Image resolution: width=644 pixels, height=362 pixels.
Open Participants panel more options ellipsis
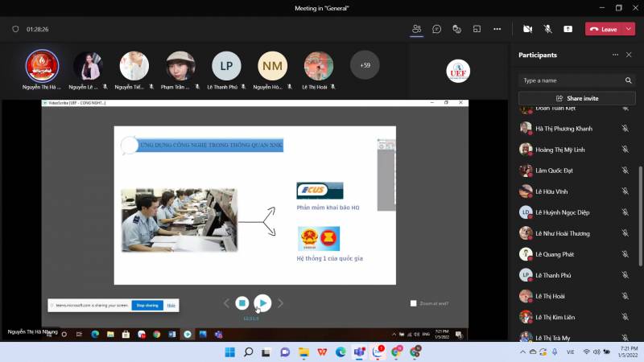pos(615,55)
